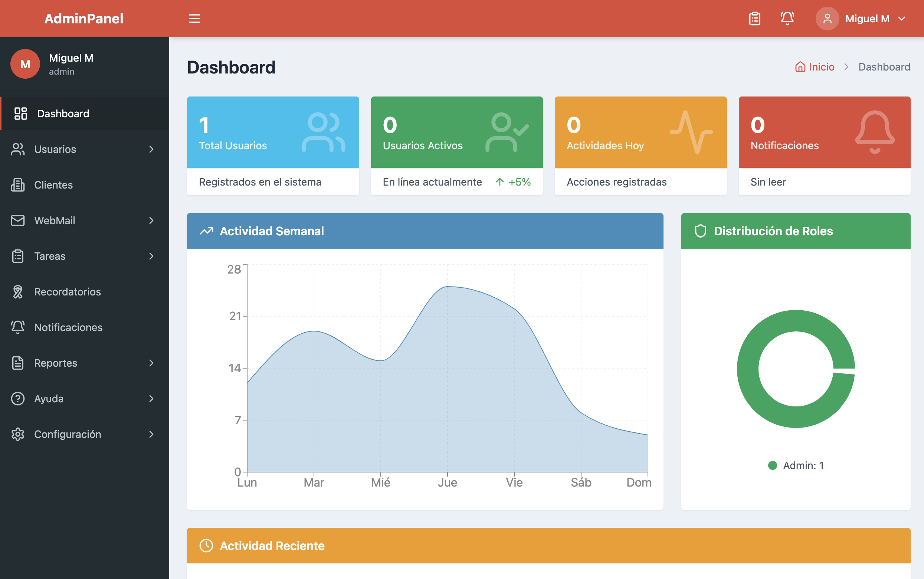Click 'Registrados en el sistema' footer text

[x=260, y=182]
